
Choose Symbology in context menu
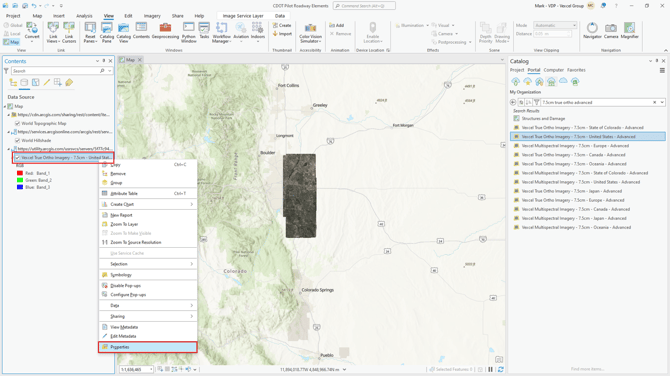tap(148, 275)
